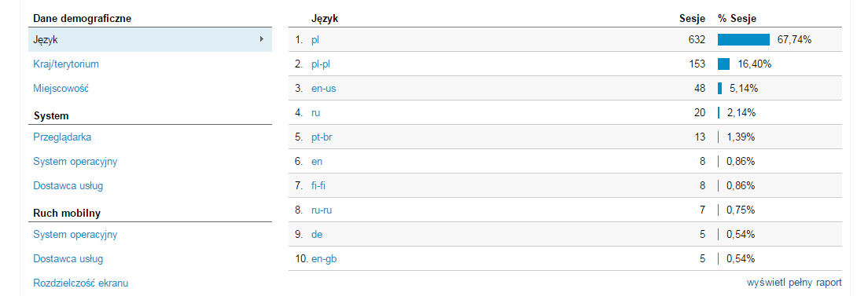Select Dostawca usług under Ruch mobilny
This screenshot has height=296, width=868.
[68, 259]
